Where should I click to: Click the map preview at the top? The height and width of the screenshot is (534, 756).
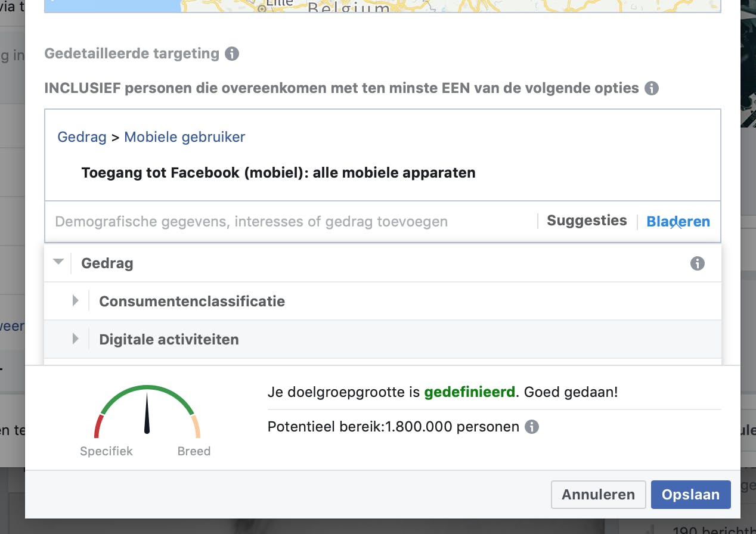point(382,6)
